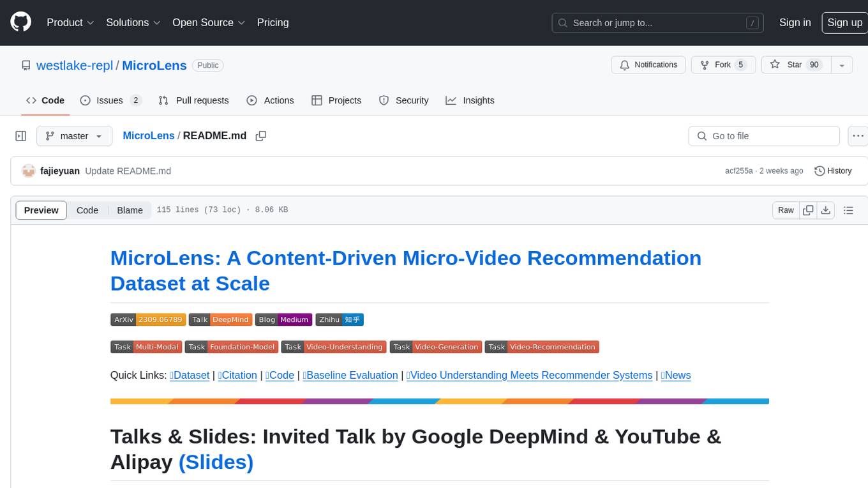Open the README outline icon

tap(848, 210)
